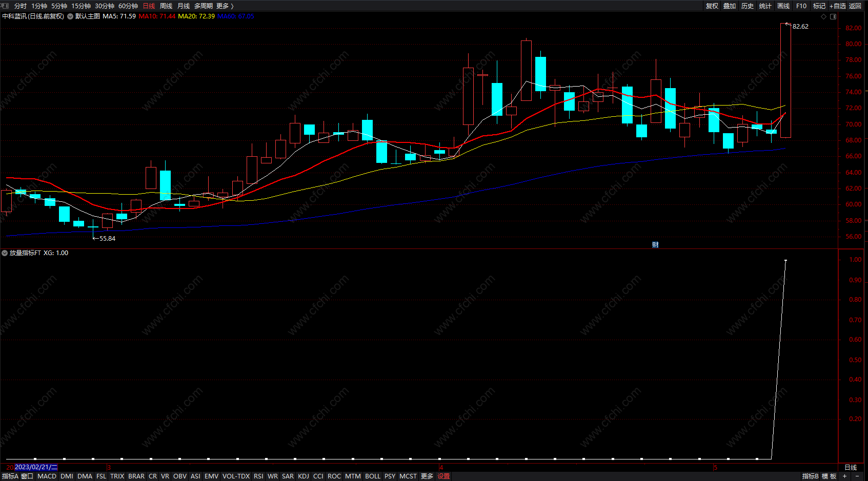Switch indicator to RSI
The image size is (868, 481).
click(259, 476)
